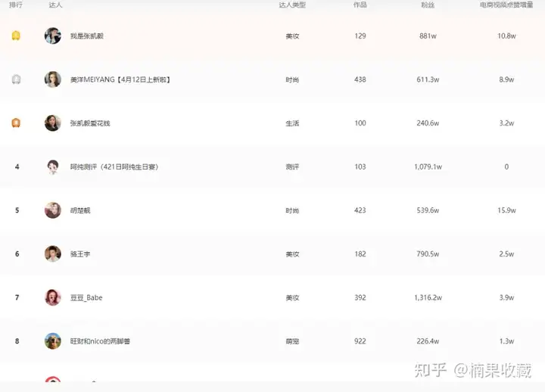545x392 pixels.
Task: Open profile link 我是张凯毅
Action: tap(87, 36)
